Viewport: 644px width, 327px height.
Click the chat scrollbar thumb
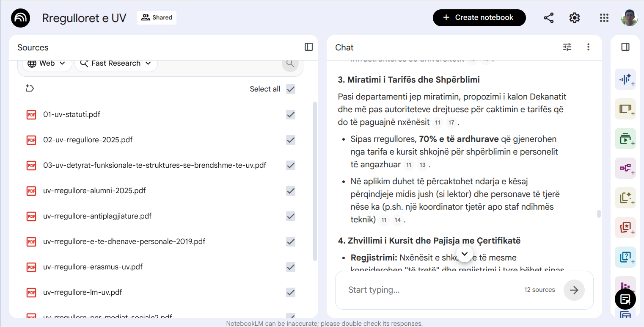tap(598, 214)
